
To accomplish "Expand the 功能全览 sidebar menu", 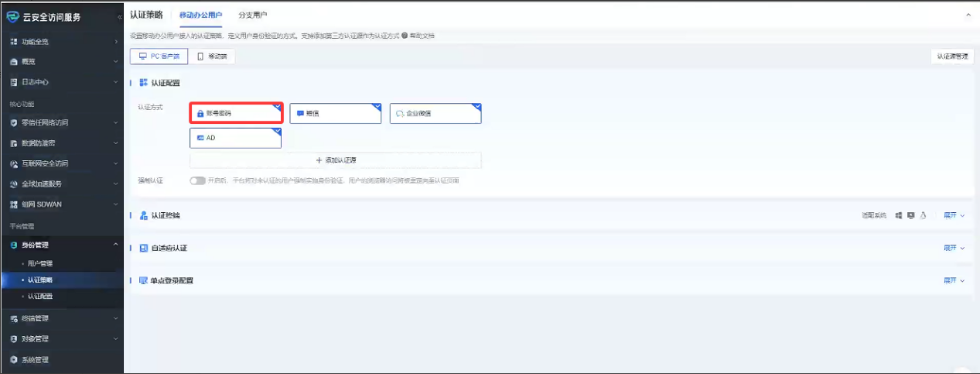I will point(115,41).
